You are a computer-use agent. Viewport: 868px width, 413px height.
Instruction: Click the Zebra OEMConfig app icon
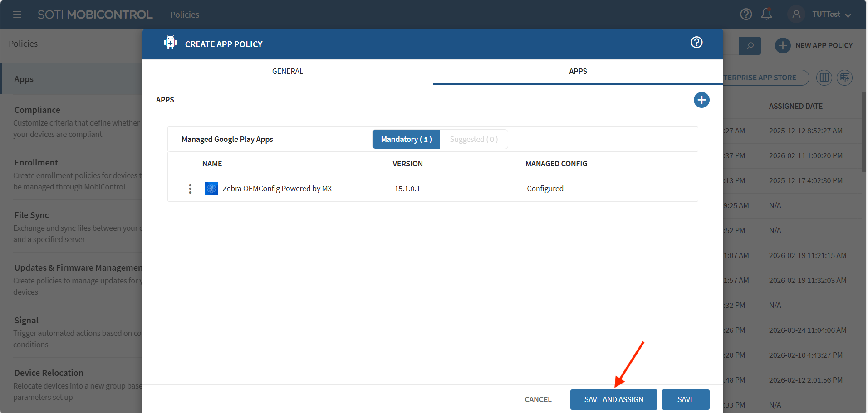(x=211, y=189)
